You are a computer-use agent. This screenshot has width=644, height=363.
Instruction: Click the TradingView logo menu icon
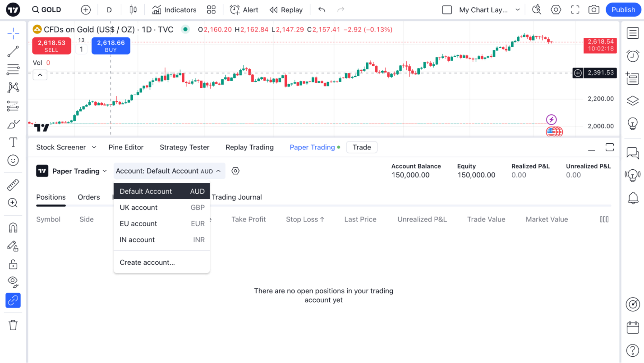coord(14,9)
